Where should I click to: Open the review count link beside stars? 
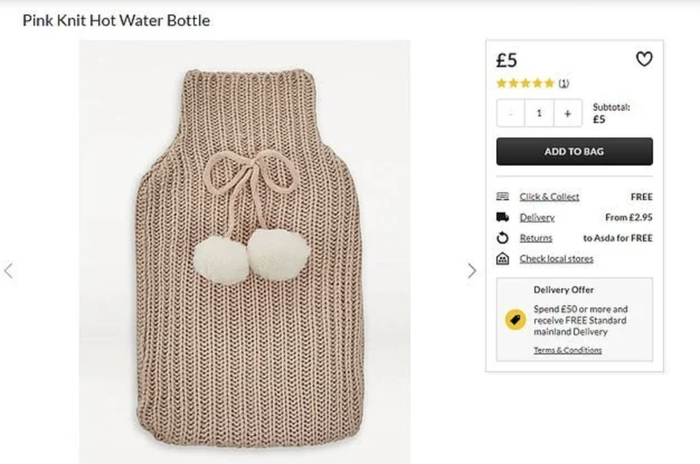click(563, 83)
